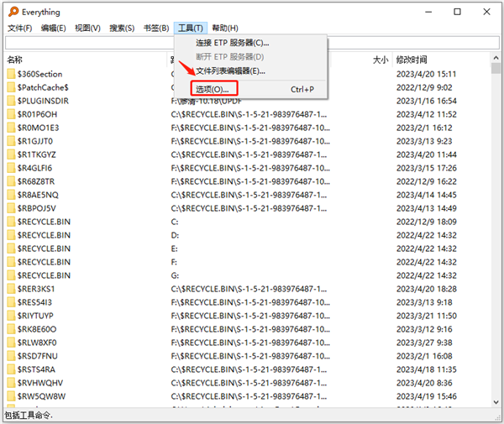This screenshot has height=424, width=504.
Task: Click the vertical scrollbar thumb
Action: tap(496, 68)
